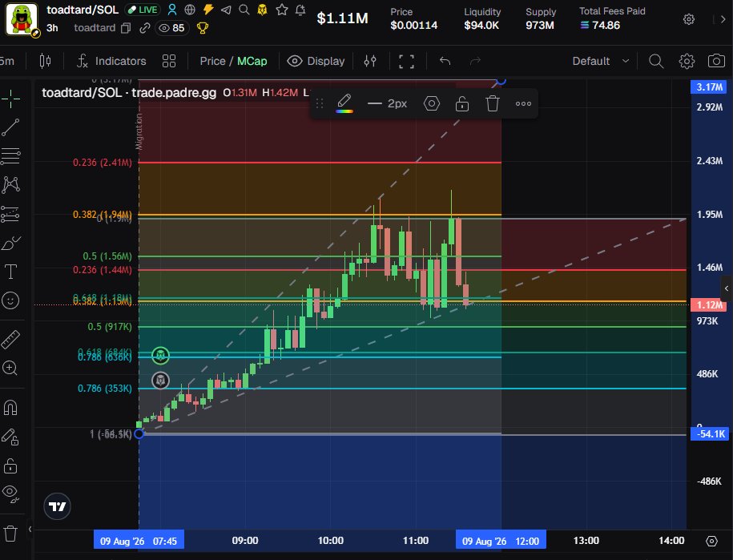
Task: Change line color with pencil swatch
Action: coord(344,103)
